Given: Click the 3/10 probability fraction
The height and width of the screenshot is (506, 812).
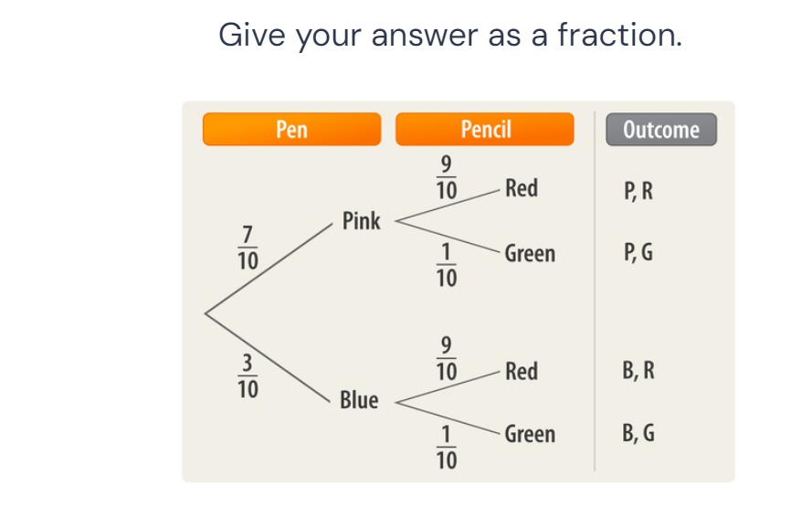Looking at the screenshot, I should [x=248, y=376].
